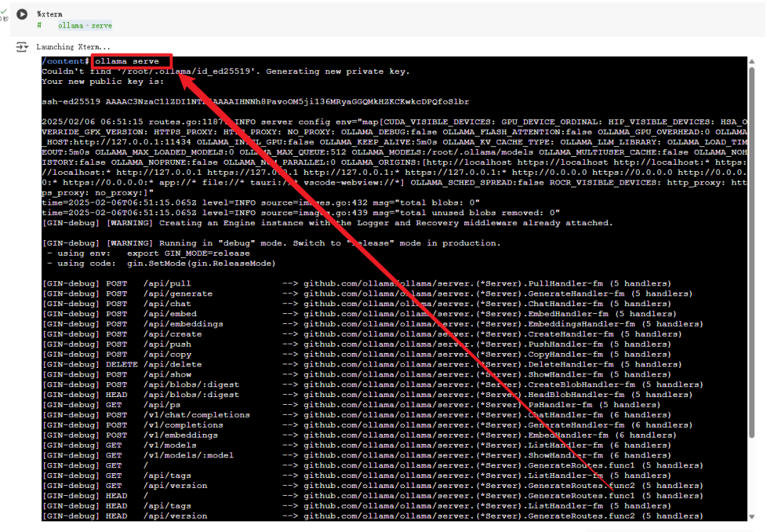Click the GET /api/tags route row

pyautogui.click(x=357, y=476)
